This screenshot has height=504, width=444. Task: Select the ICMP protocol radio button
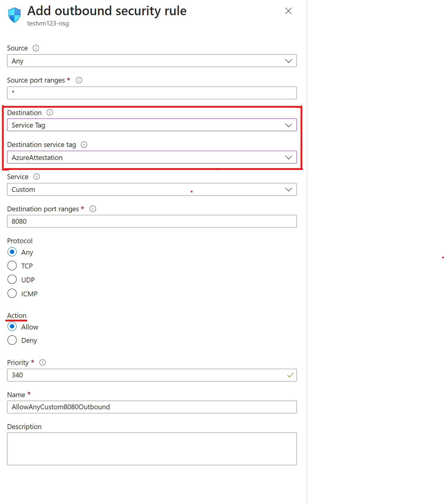coord(12,293)
